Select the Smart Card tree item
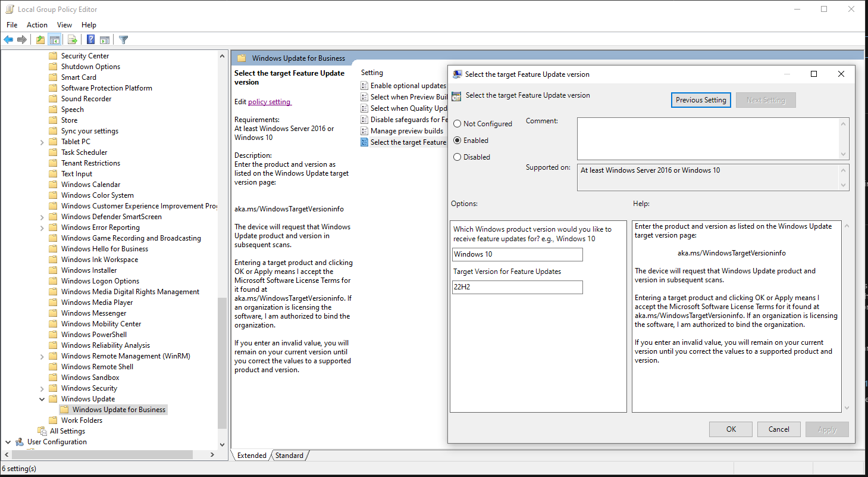Viewport: 868px width, 477px height. point(79,77)
